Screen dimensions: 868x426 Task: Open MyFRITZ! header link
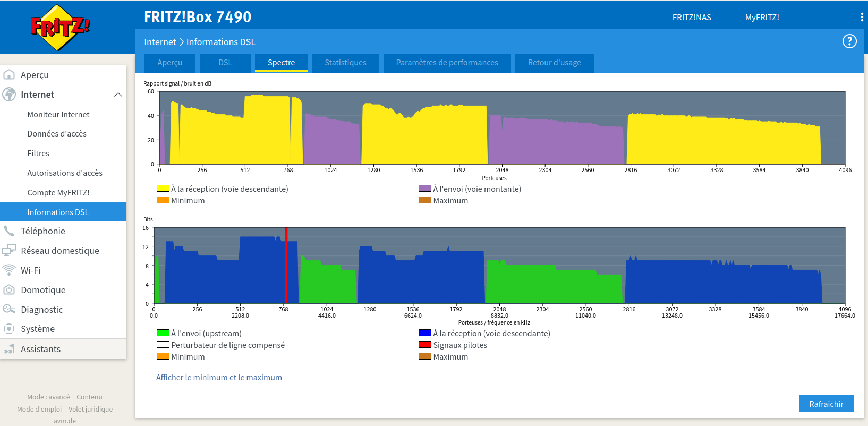pyautogui.click(x=762, y=17)
